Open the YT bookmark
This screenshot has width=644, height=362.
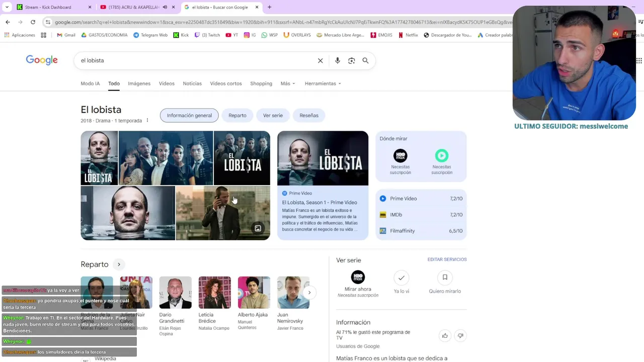coord(232,35)
